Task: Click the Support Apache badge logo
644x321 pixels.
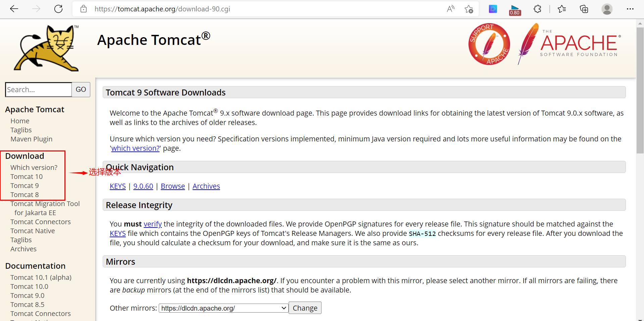Action: click(489, 44)
